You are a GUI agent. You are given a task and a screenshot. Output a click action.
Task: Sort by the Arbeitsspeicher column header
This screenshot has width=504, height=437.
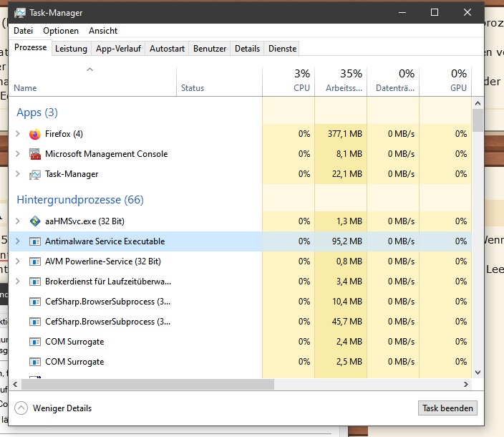(341, 80)
